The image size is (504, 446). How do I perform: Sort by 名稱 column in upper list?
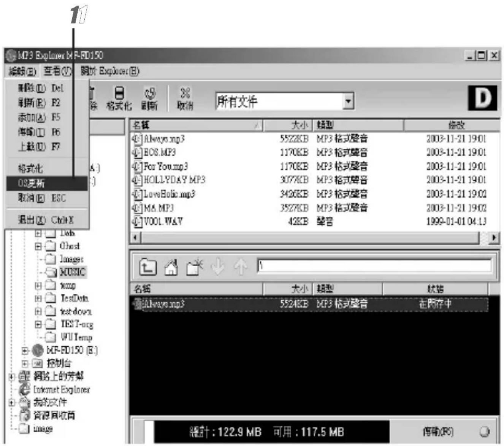[x=197, y=125]
